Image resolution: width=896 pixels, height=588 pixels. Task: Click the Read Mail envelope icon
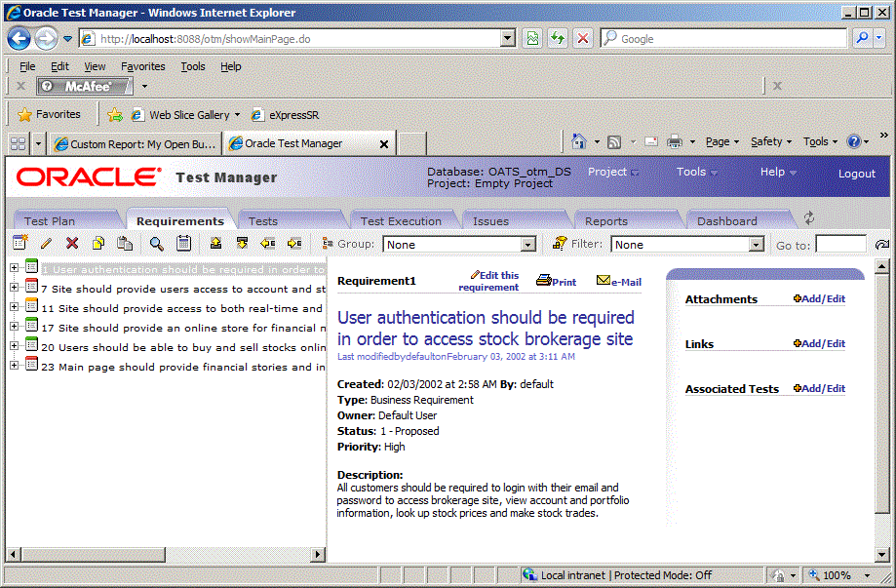coord(651,141)
